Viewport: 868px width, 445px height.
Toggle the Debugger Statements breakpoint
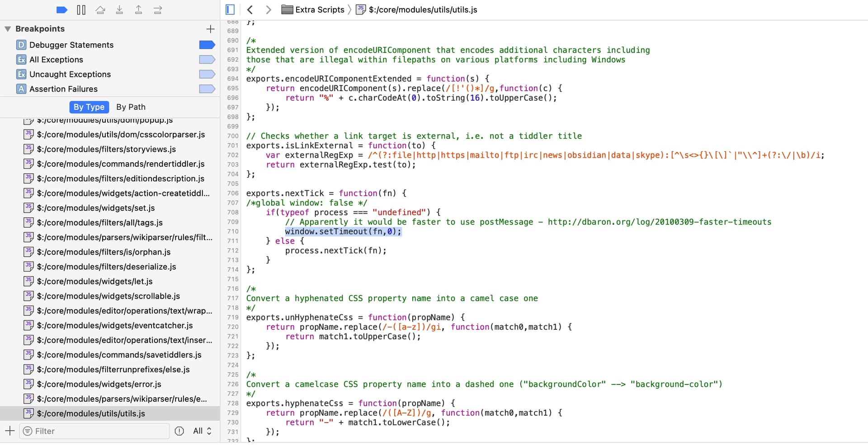coord(207,45)
